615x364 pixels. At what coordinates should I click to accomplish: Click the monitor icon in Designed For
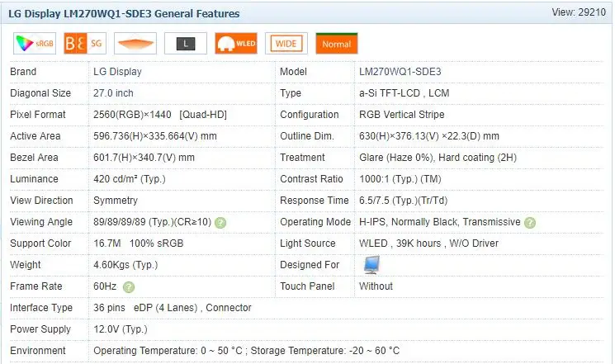(371, 265)
